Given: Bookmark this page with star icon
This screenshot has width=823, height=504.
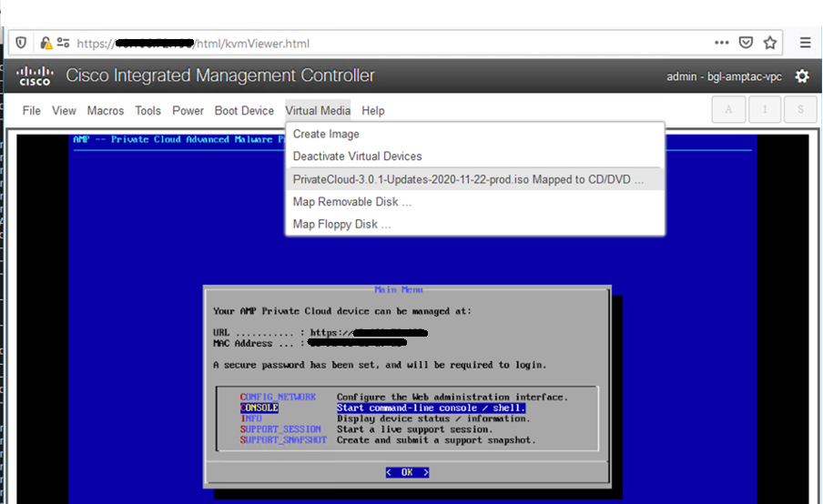Looking at the screenshot, I should click(770, 43).
